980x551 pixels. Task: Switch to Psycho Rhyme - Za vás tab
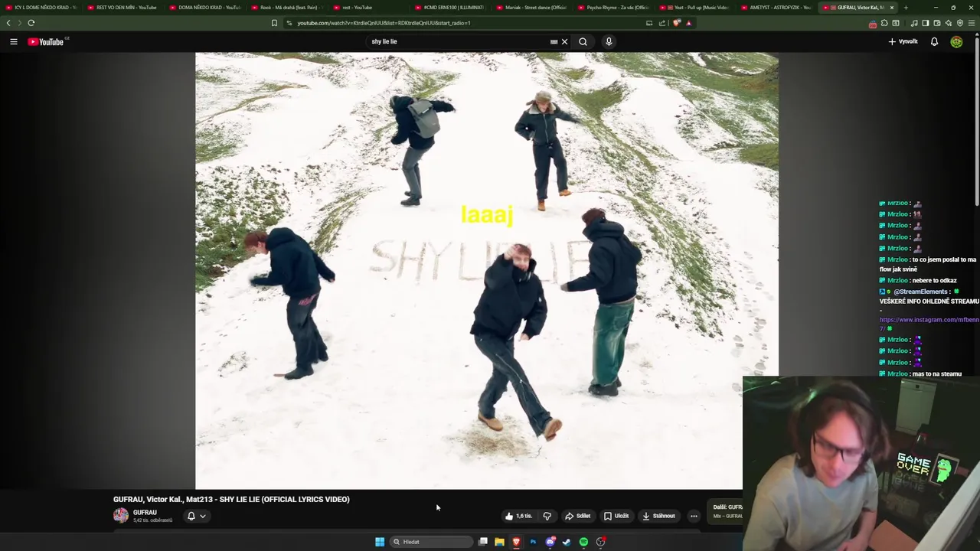click(x=613, y=8)
